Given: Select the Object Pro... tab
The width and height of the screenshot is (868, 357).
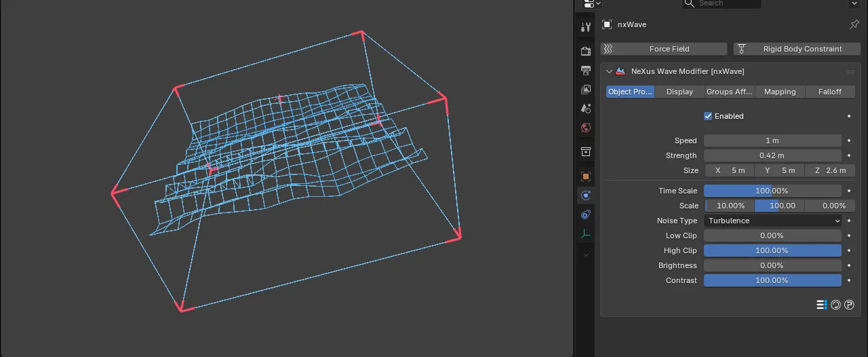Looking at the screenshot, I should [630, 92].
